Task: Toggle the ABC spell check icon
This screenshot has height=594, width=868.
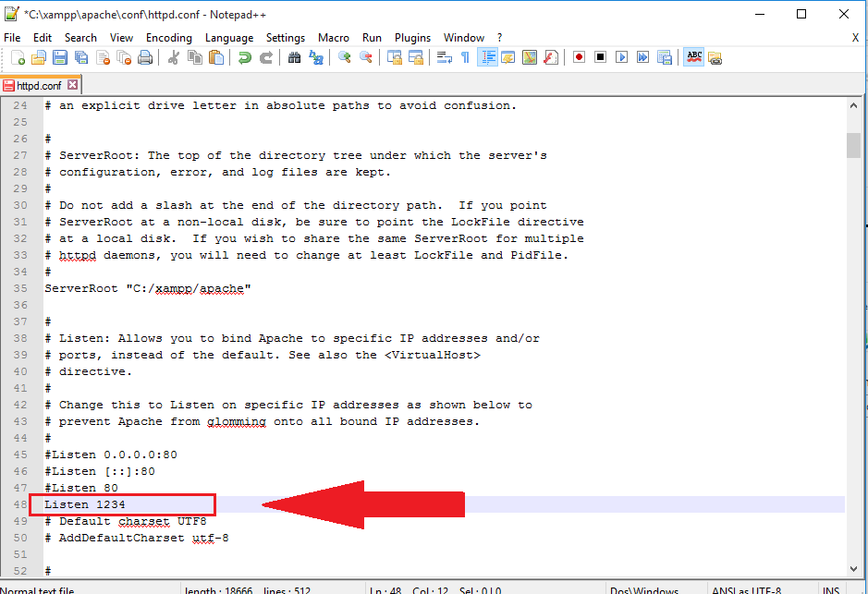Action: click(693, 57)
